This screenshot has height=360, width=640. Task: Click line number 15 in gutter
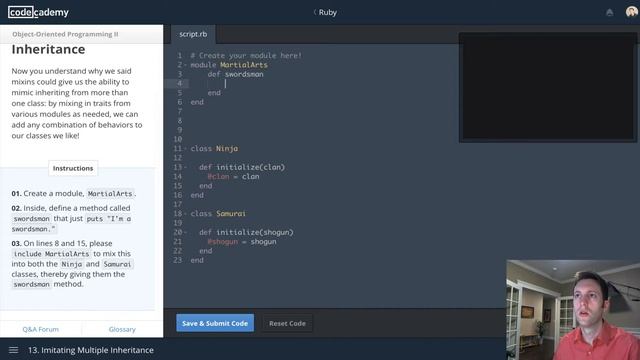point(178,186)
